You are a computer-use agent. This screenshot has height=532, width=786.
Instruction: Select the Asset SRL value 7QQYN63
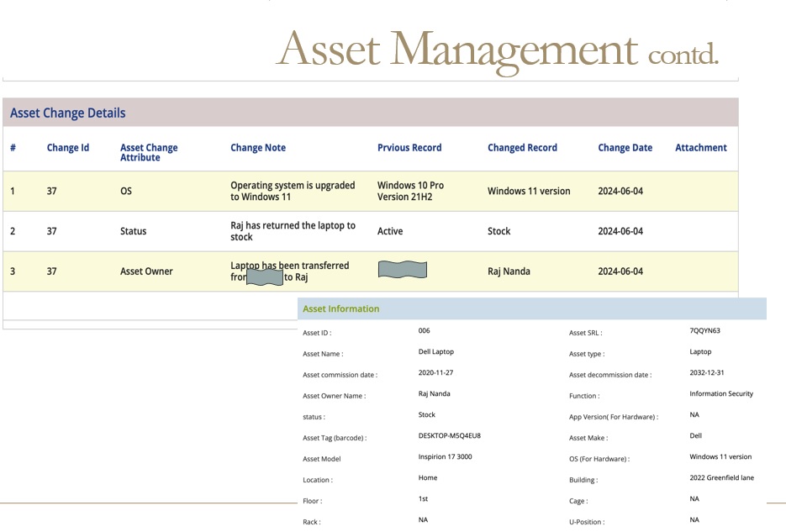point(704,331)
